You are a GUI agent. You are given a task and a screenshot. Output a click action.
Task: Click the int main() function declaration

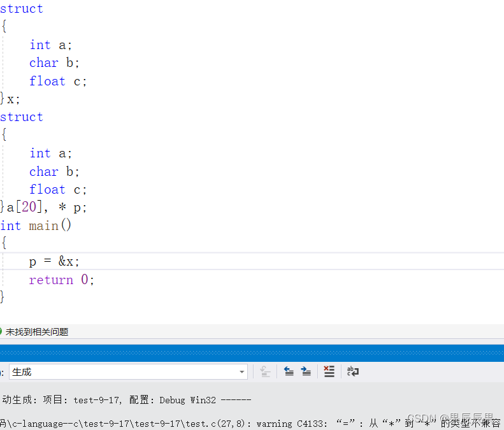36,226
